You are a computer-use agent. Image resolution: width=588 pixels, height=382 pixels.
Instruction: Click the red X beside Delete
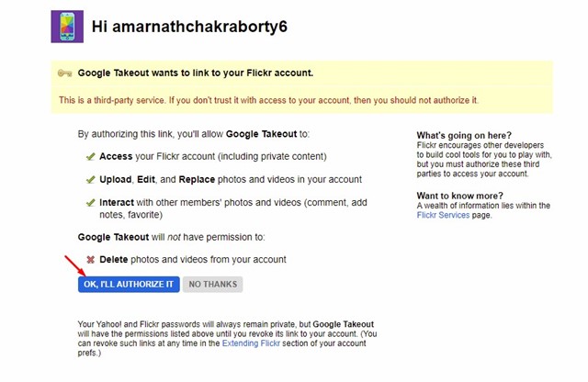[x=90, y=260]
